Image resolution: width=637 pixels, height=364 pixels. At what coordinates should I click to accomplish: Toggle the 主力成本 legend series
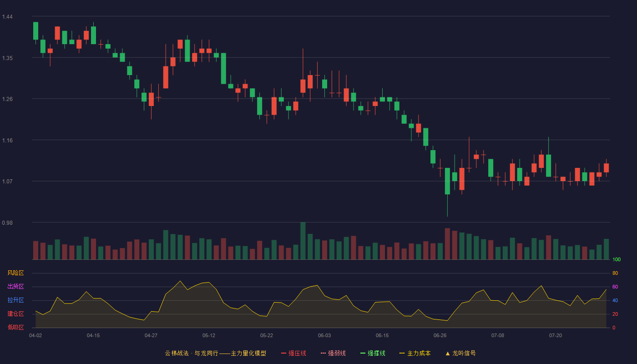(415, 353)
